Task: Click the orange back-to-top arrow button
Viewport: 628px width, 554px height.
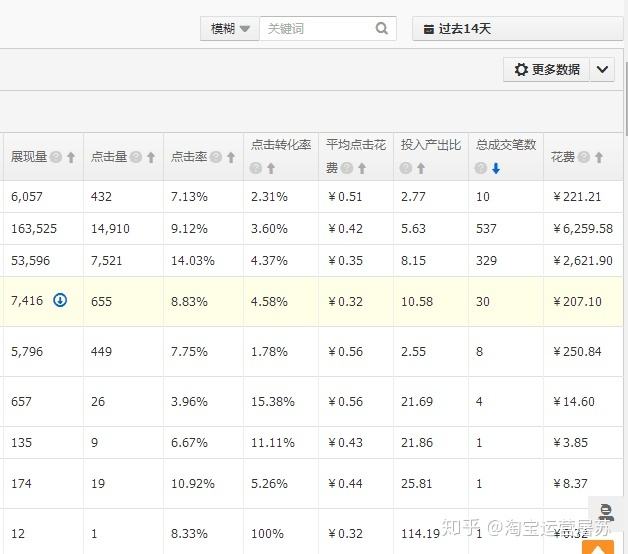Action: click(x=598, y=547)
